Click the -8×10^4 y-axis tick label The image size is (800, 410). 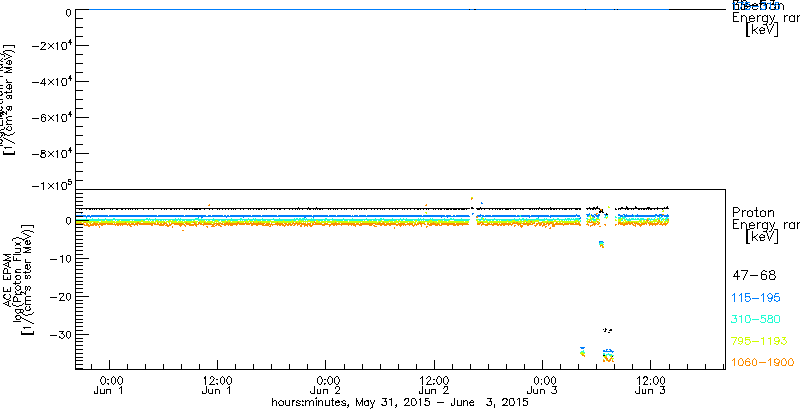point(52,153)
